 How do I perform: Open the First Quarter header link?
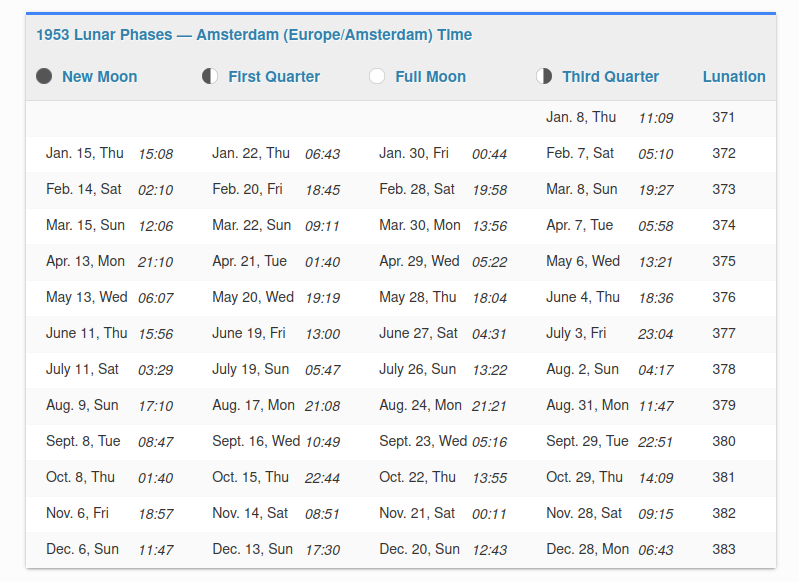pos(274,76)
